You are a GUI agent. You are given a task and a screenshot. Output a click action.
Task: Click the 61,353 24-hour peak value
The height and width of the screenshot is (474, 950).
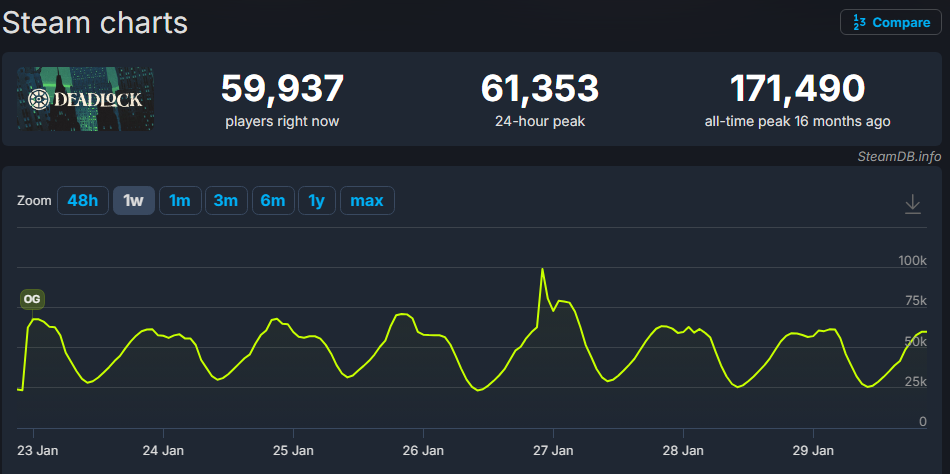point(540,88)
